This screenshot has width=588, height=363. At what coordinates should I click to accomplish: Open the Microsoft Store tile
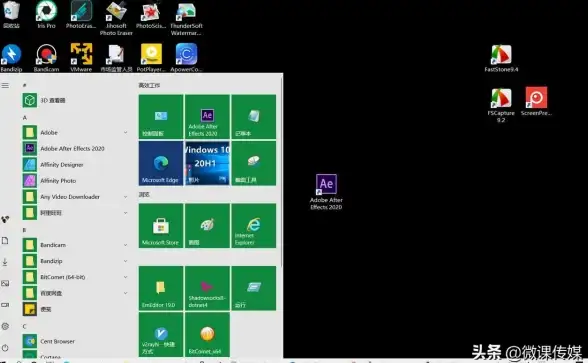click(x=161, y=226)
